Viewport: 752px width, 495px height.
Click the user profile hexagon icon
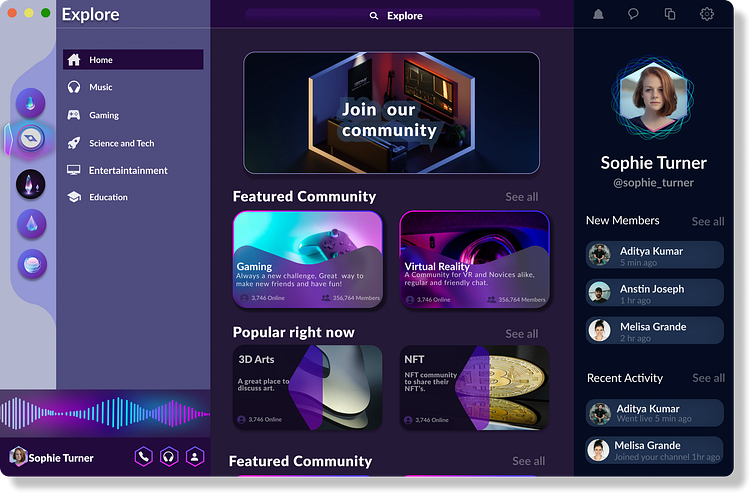pos(195,457)
